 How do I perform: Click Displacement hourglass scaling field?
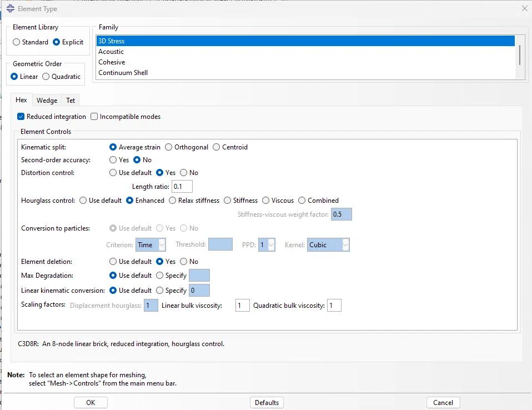[x=151, y=306]
